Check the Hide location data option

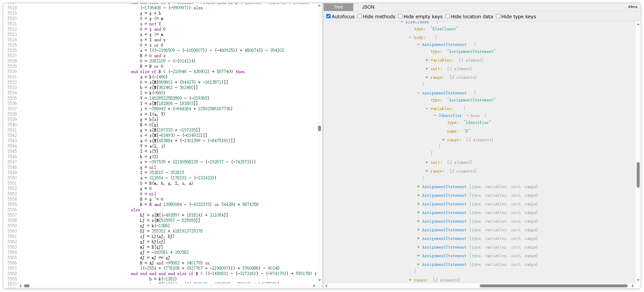(x=447, y=16)
